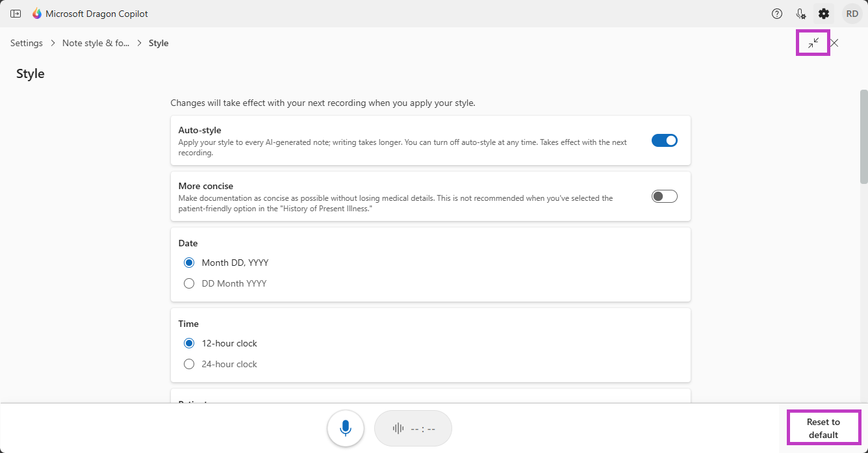Enable the More concise toggle
The image size is (868, 453).
[664, 196]
